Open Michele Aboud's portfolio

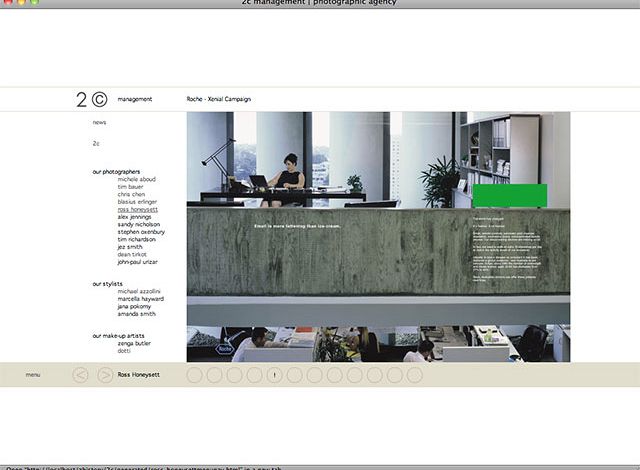[x=136, y=179]
